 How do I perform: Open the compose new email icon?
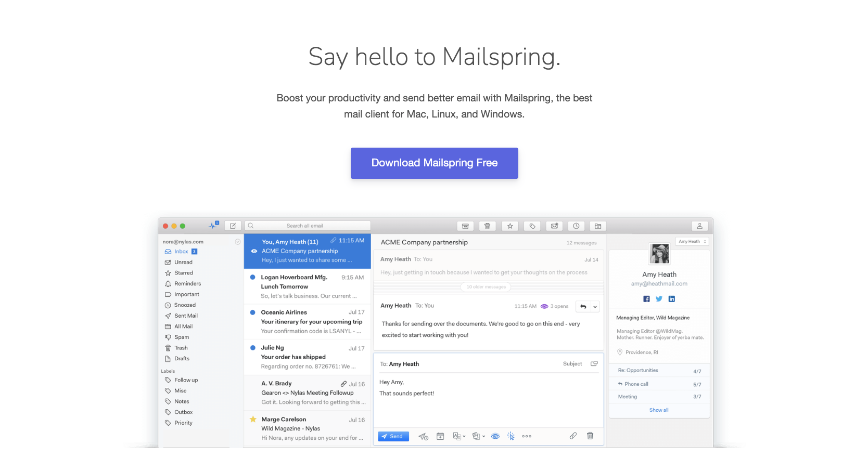click(233, 226)
